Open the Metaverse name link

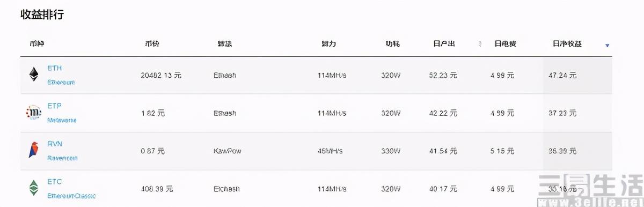[x=62, y=120]
